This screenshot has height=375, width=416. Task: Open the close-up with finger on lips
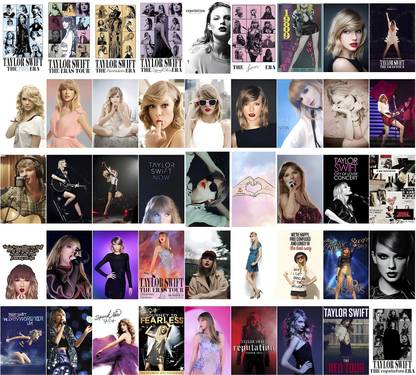(161, 113)
